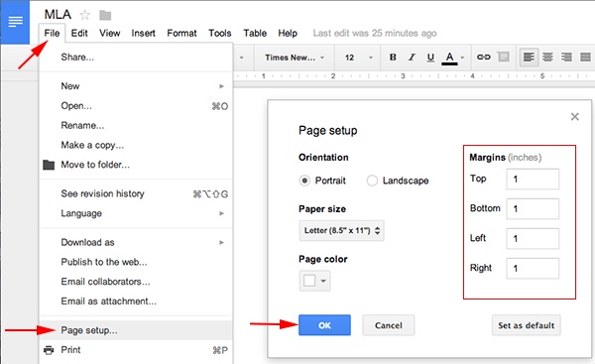The image size is (595, 364).
Task: Open the Google Docs home icon
Action: tap(15, 22)
